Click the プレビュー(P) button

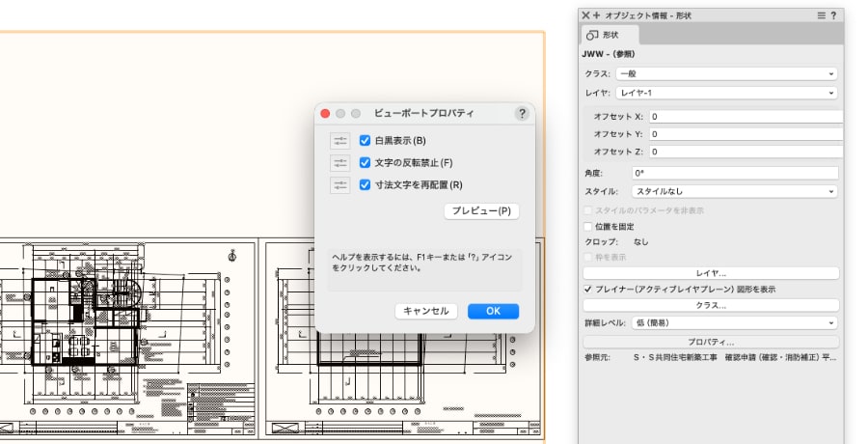(481, 211)
